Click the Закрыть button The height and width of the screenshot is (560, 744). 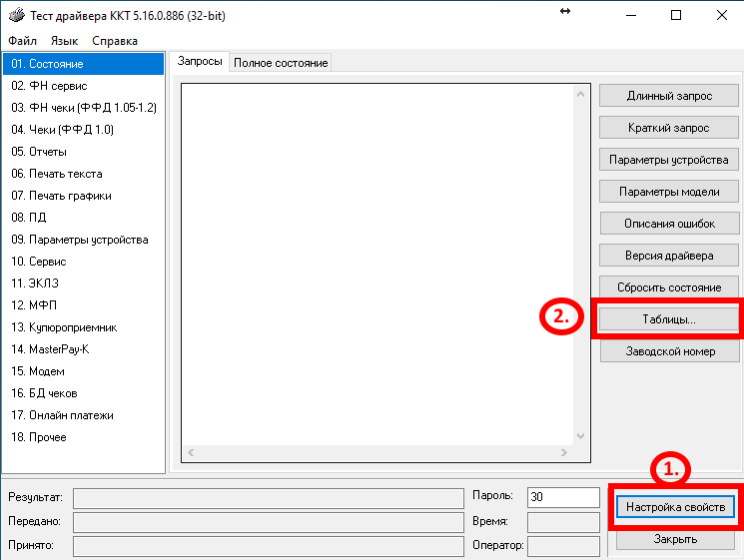click(x=675, y=539)
